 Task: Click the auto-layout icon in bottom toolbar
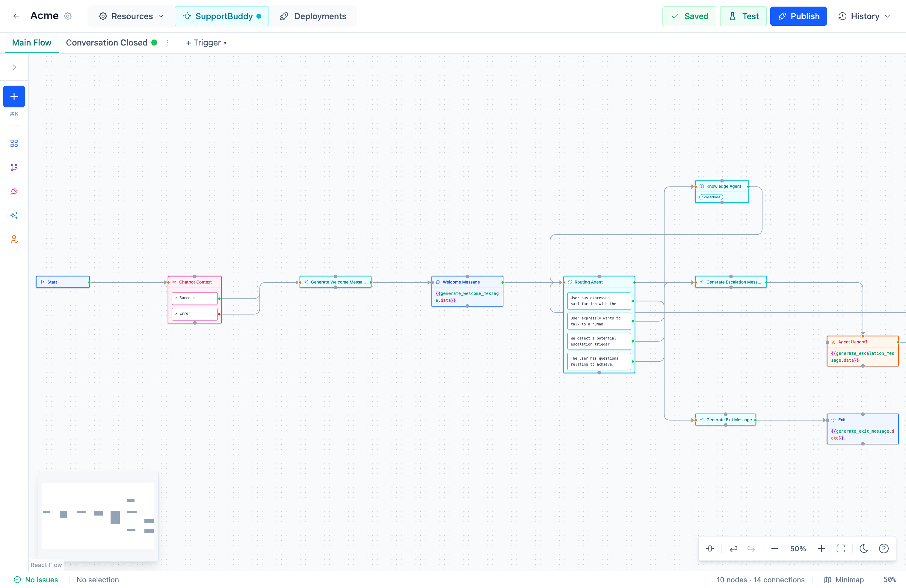point(710,548)
